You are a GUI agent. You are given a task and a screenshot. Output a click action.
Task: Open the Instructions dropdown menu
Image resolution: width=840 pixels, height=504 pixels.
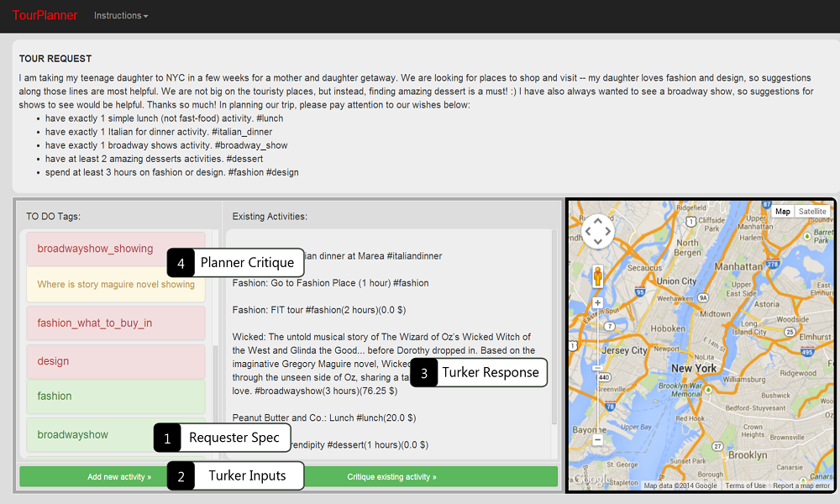click(x=121, y=16)
